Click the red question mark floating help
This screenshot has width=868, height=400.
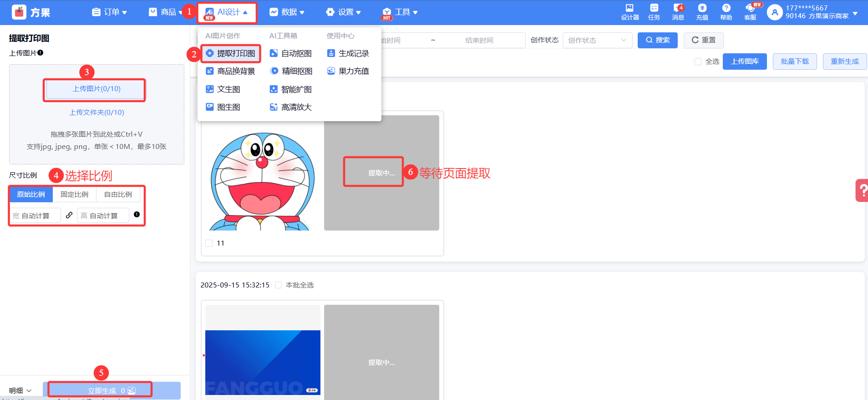click(x=862, y=190)
